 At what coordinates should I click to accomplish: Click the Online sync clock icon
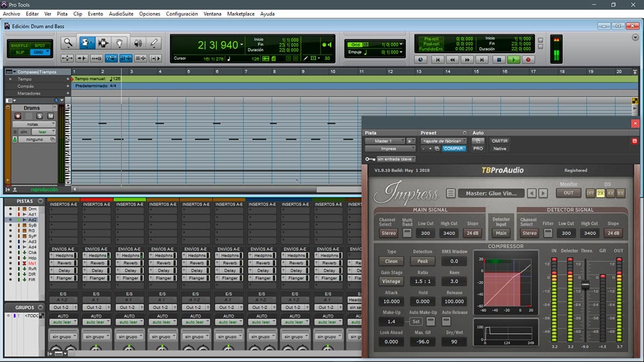(421, 60)
